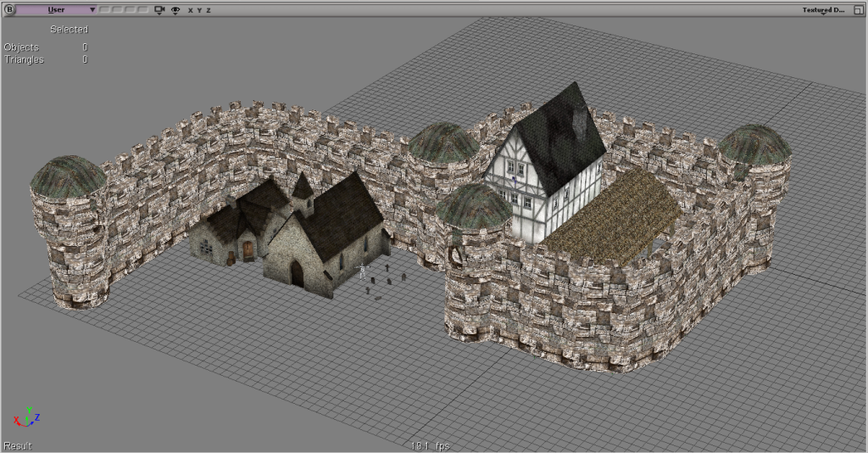868x453 pixels.
Task: Click the third camera memo slot
Action: (130, 9)
